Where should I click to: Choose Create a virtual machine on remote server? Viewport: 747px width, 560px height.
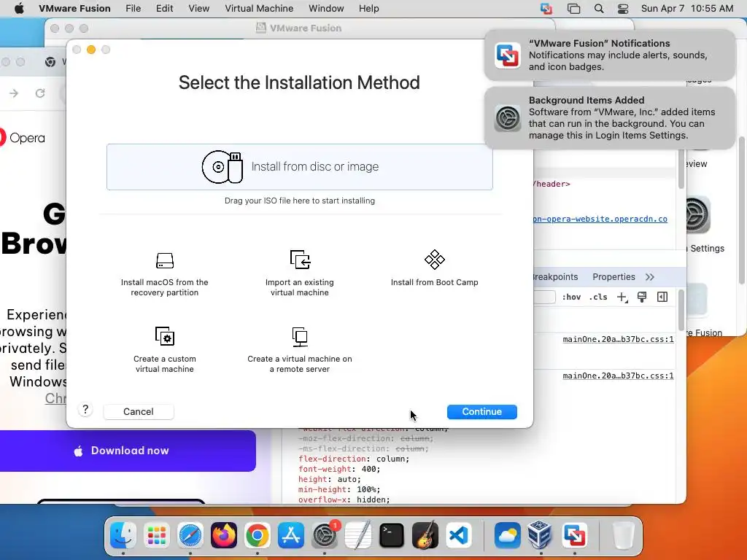[300, 350]
